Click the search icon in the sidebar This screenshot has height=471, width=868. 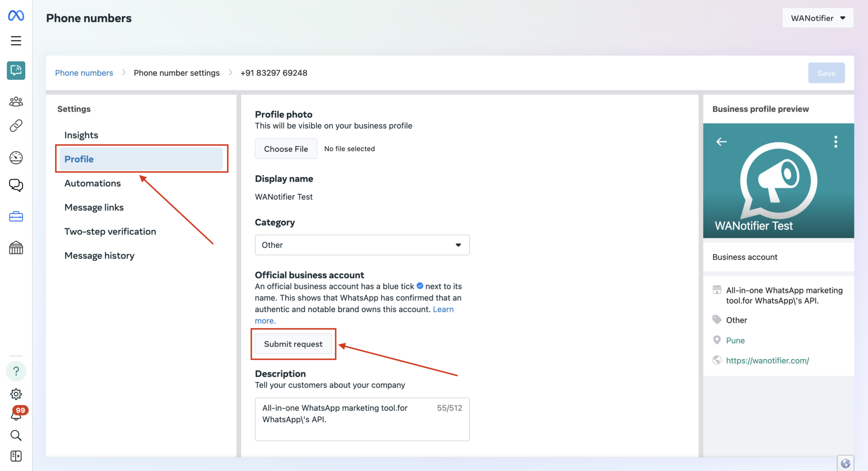[16, 435]
